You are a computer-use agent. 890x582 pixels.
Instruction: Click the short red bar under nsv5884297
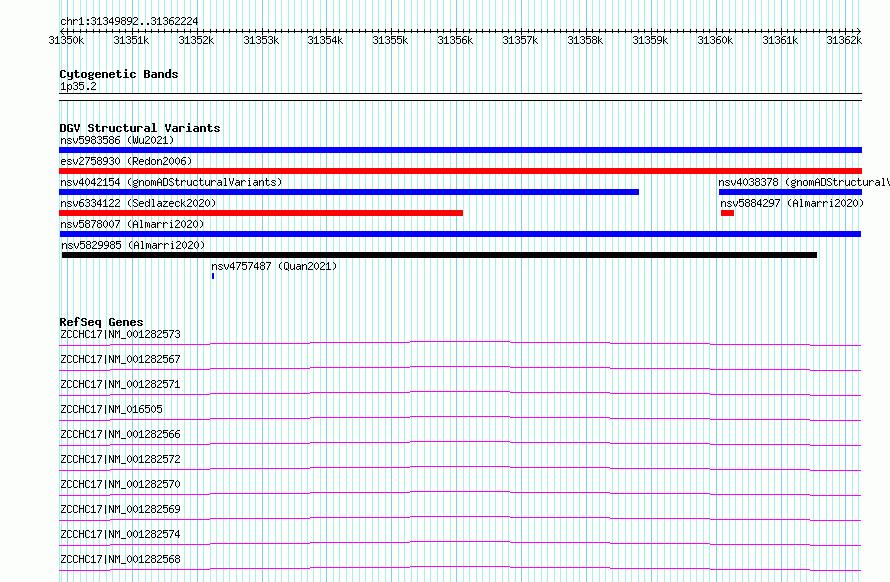(x=727, y=213)
